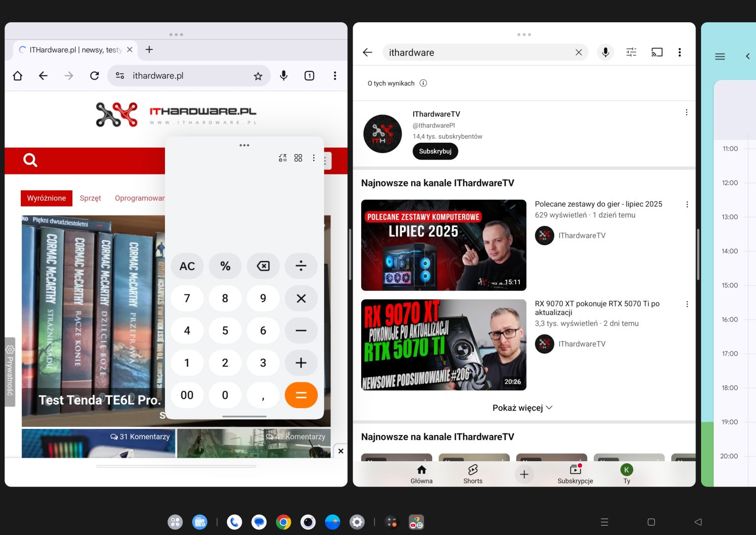
Task: Tap the minus key
Action: tap(301, 331)
